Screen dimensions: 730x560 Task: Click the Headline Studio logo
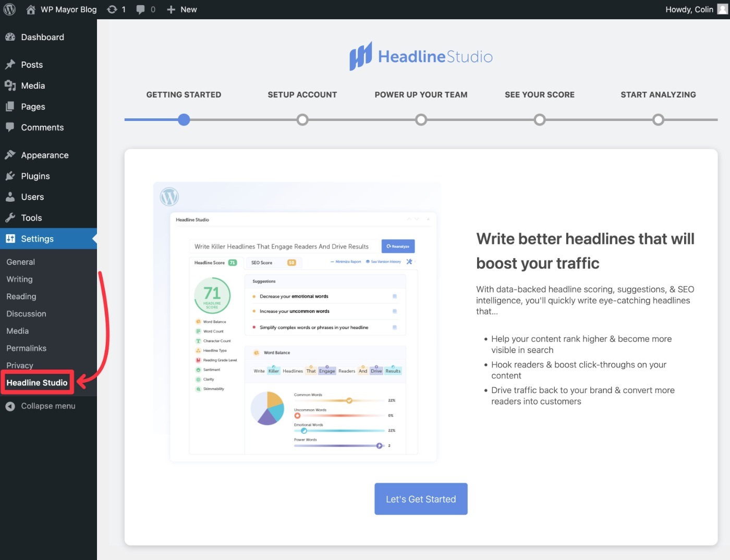[x=421, y=56]
